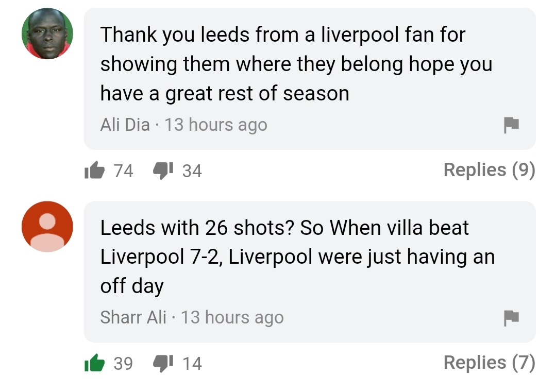Select the "Thank you leeds" comment text
Screen dimensions: 555x392
(296, 64)
